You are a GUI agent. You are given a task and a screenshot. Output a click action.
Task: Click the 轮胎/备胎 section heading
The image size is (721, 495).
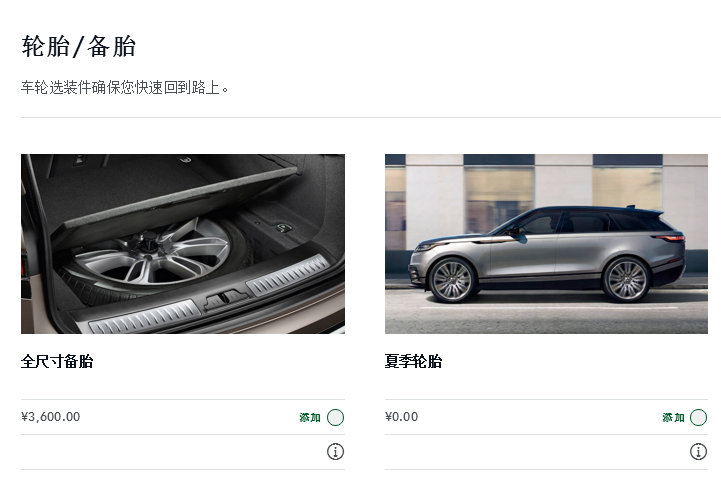coord(79,46)
